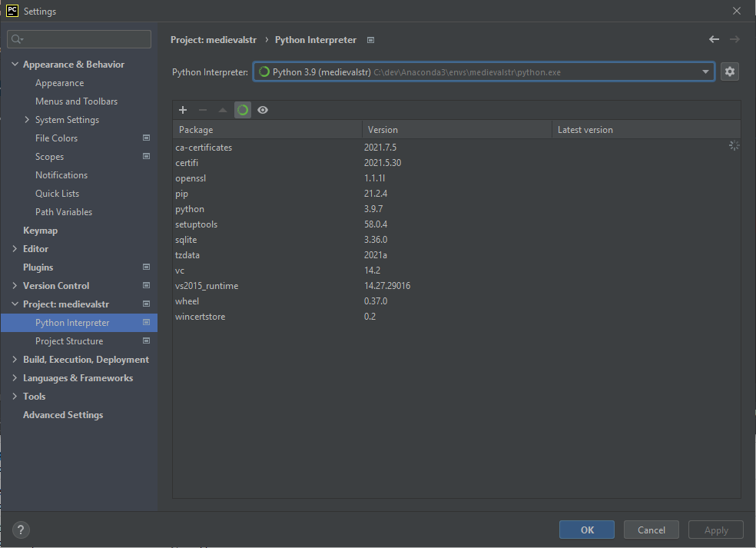Click the Latest version column header
756x548 pixels.
coord(646,130)
